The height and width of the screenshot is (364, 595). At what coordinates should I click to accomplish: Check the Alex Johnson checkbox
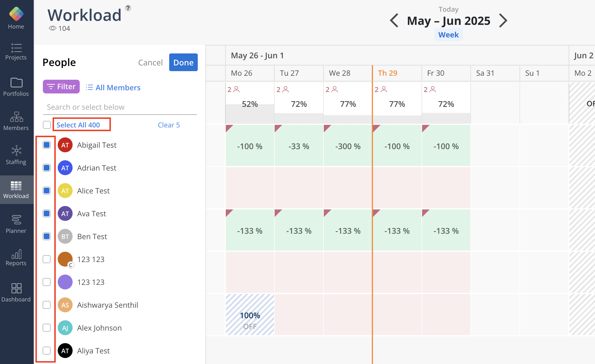tap(47, 328)
